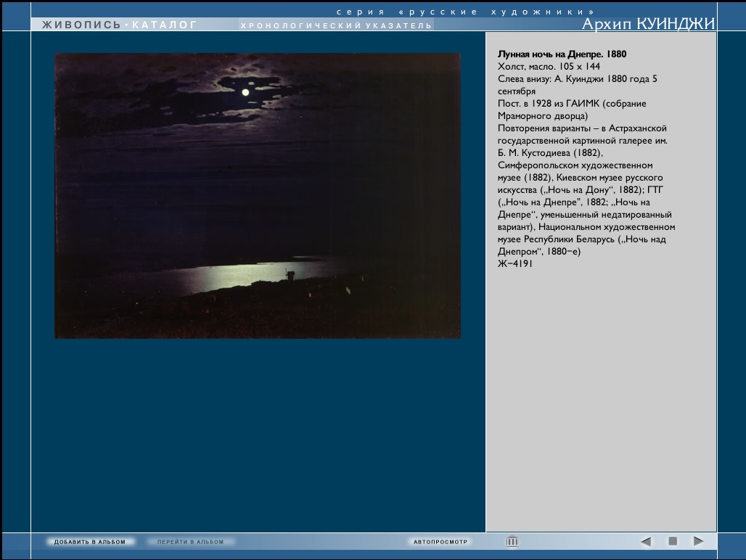Screen dimensions: 746x560
Task: Click the серия «русские художники» header
Action: point(465,12)
